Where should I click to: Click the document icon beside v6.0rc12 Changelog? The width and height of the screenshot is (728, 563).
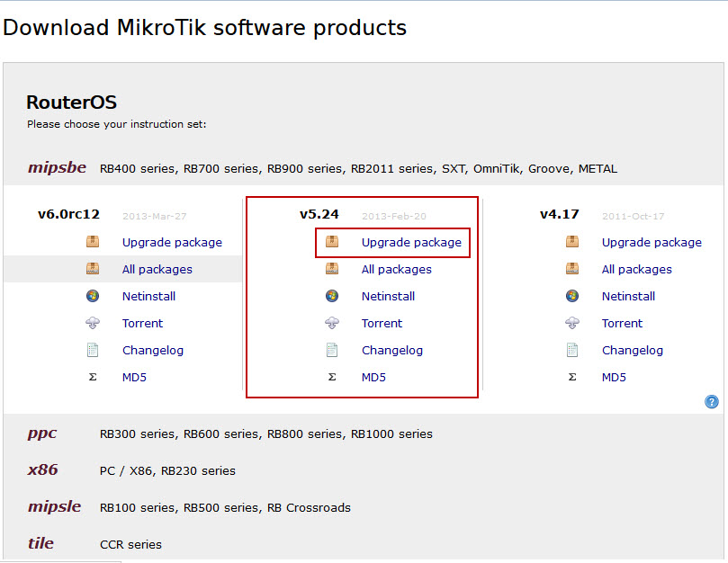[x=93, y=350]
